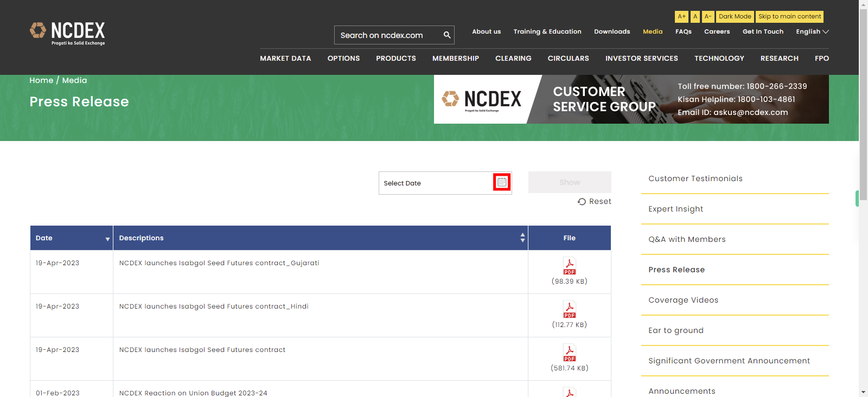The height and width of the screenshot is (397, 868).
Task: Open Media link in top bar
Action: 653,31
